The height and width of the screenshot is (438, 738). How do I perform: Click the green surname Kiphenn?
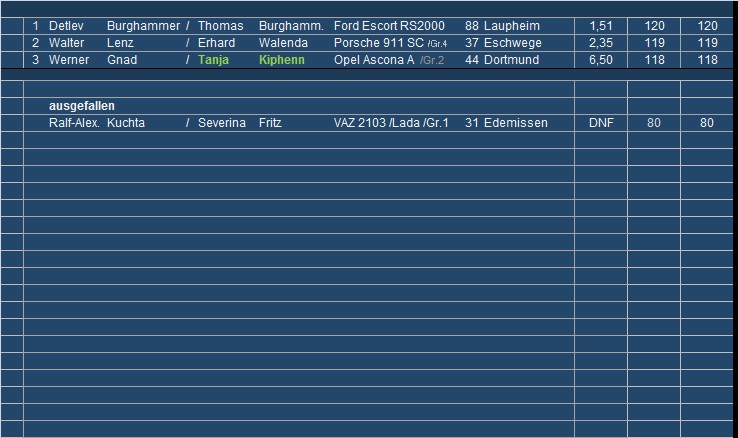pos(281,60)
